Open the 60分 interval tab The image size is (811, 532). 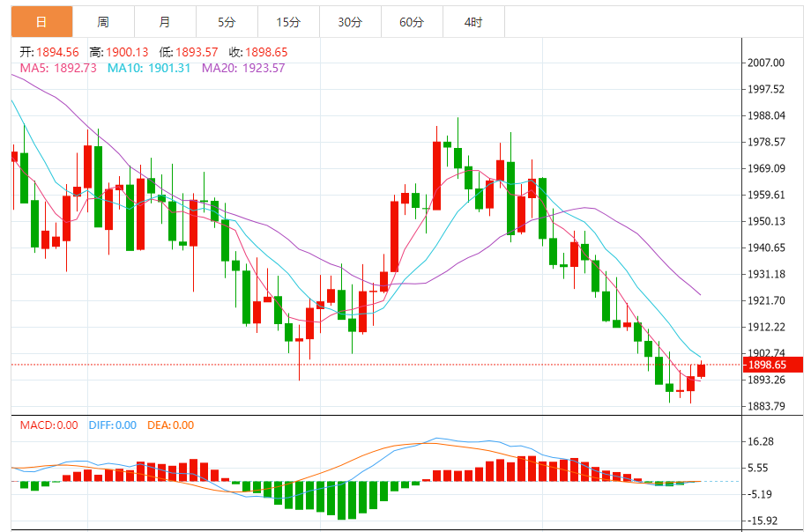412,22
